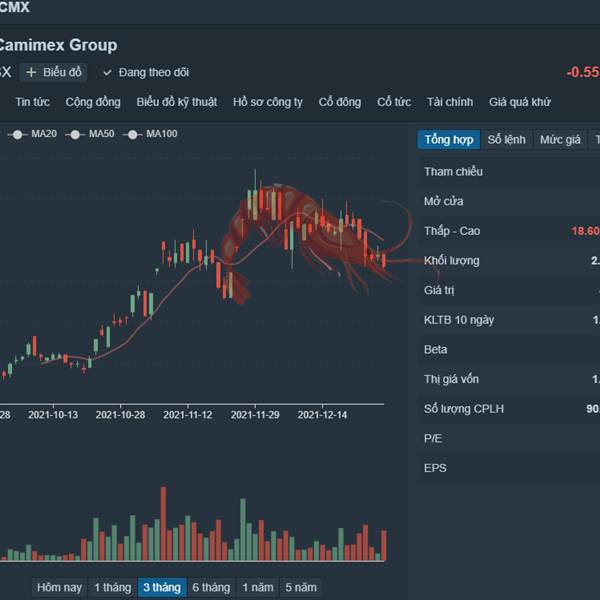
Task: Click the plus Biểu đồ button
Action: pos(53,72)
